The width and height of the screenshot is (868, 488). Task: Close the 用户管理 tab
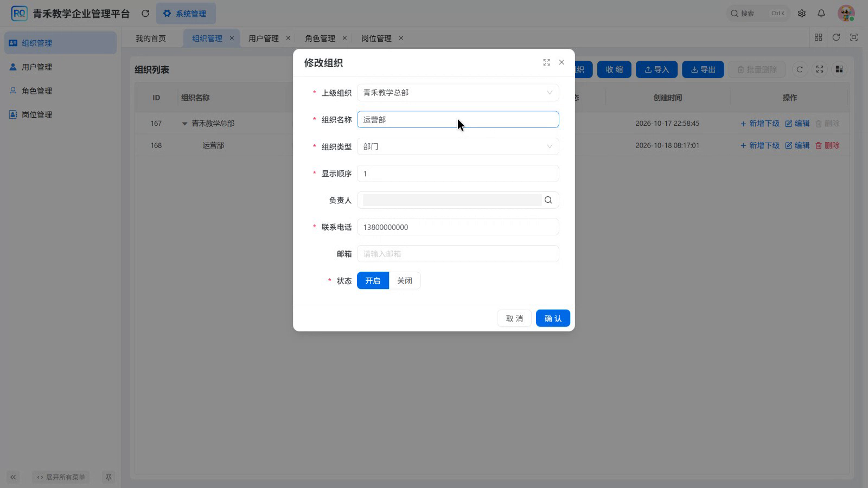[x=288, y=38]
